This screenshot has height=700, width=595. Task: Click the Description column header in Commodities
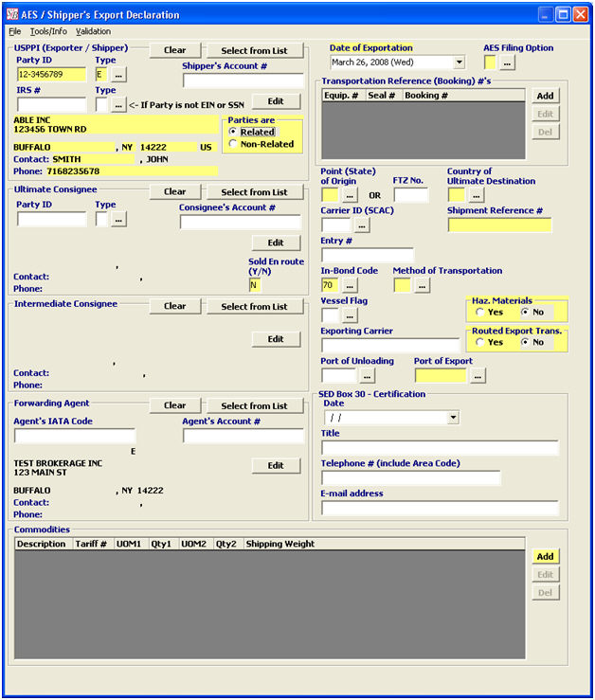click(44, 544)
